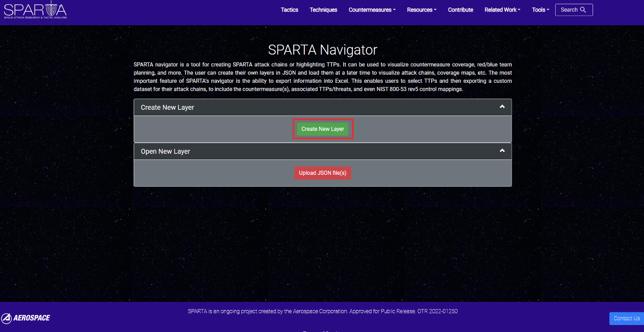Image resolution: width=644 pixels, height=332 pixels.
Task: Open the Resources dropdown menu
Action: point(422,10)
